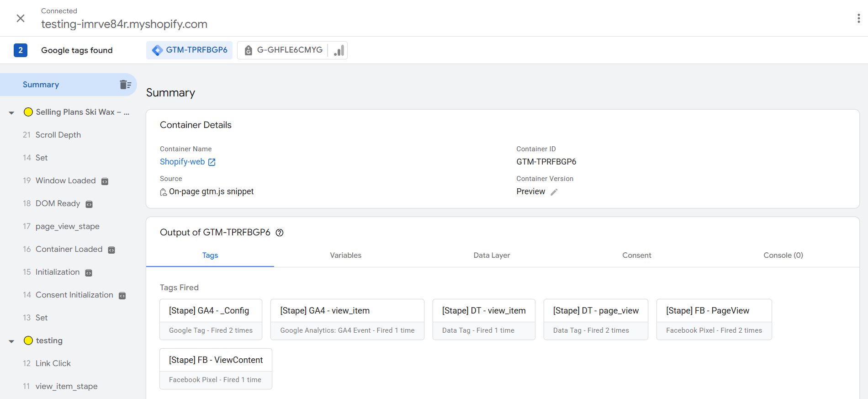868x399 pixels.
Task: Click the Preview container version text
Action: click(530, 192)
